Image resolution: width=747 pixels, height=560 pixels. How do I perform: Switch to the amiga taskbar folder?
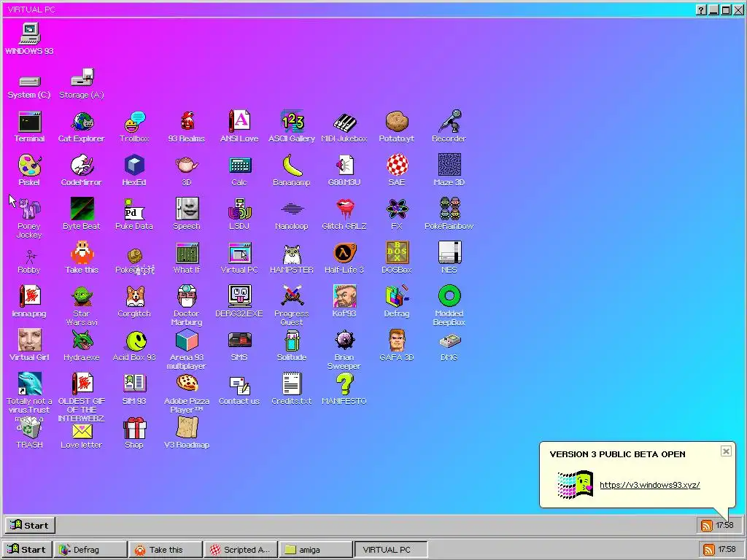point(317,550)
